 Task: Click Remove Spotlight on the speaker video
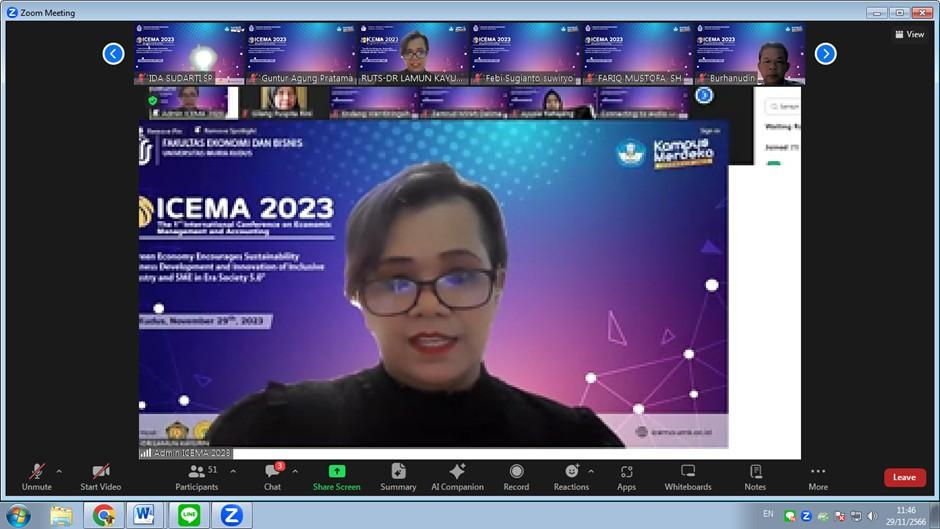point(226,130)
